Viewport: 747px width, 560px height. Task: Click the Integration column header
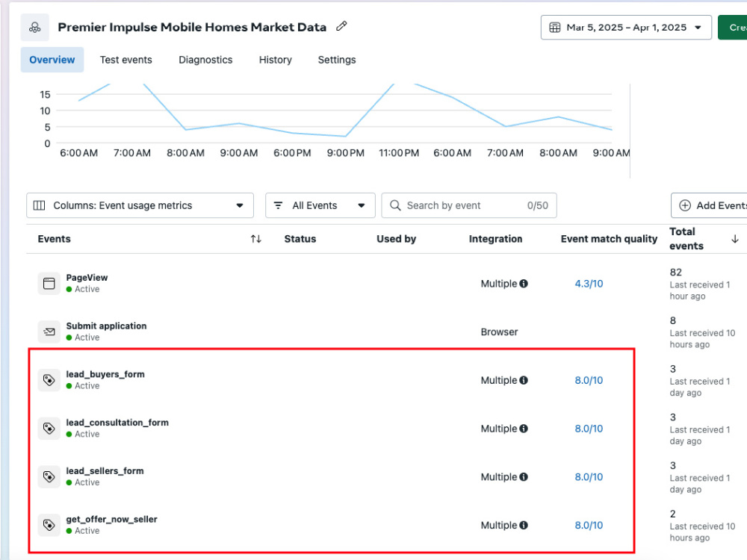(495, 239)
